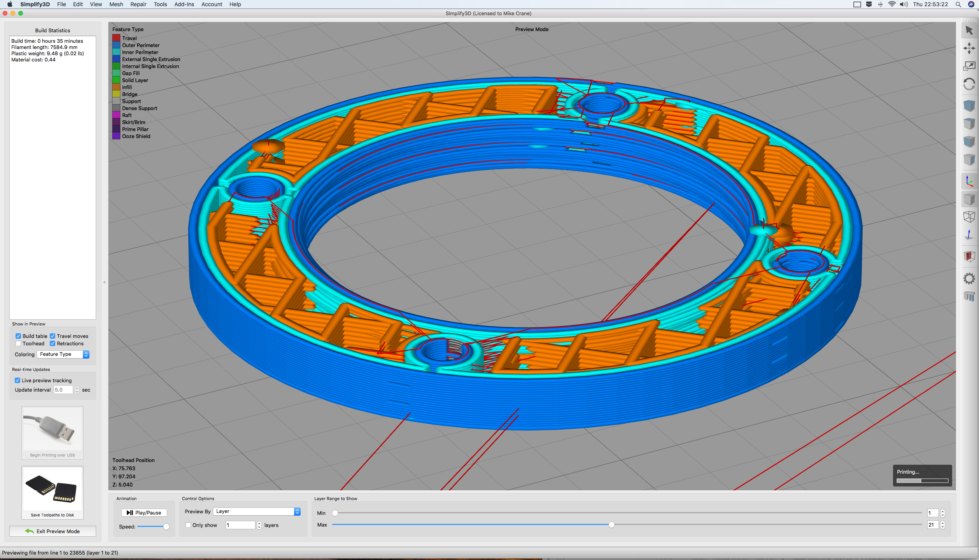The width and height of the screenshot is (979, 560).
Task: Open the Account menu
Action: [x=212, y=4]
